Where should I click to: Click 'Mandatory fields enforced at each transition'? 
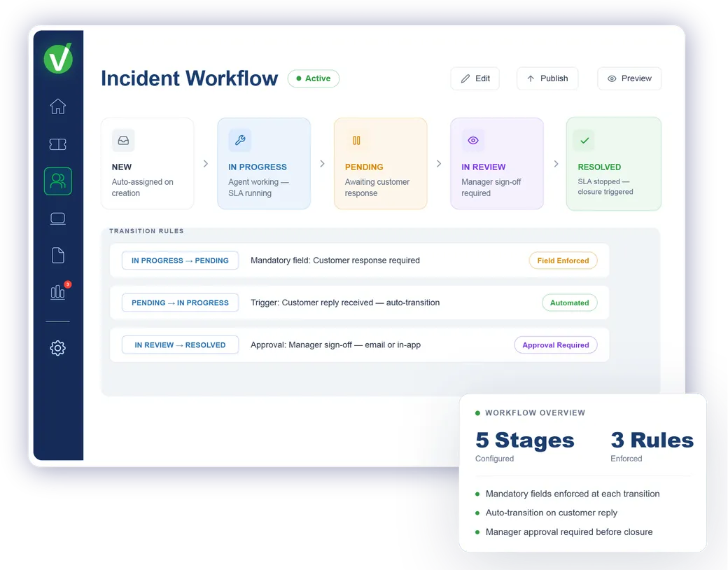click(x=573, y=494)
